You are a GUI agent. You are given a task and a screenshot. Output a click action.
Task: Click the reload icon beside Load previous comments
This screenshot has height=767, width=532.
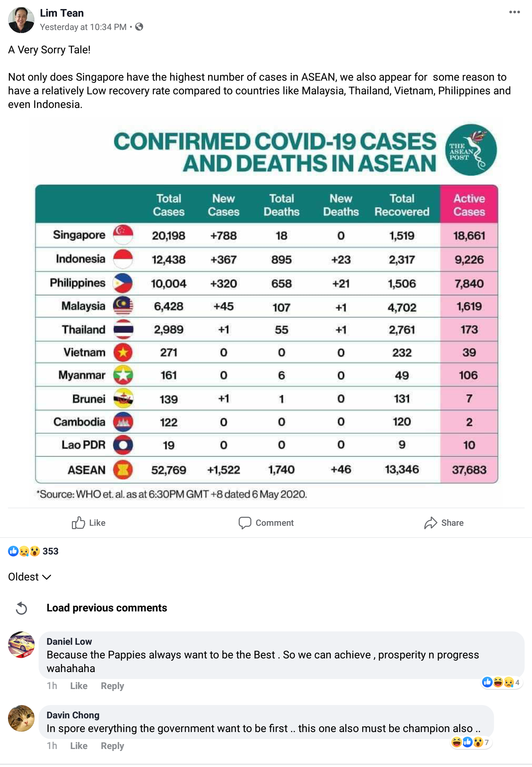pyautogui.click(x=21, y=608)
